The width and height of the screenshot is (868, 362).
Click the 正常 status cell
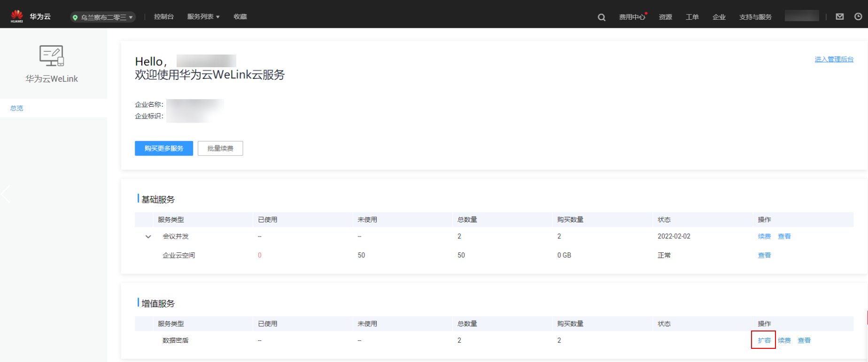664,255
